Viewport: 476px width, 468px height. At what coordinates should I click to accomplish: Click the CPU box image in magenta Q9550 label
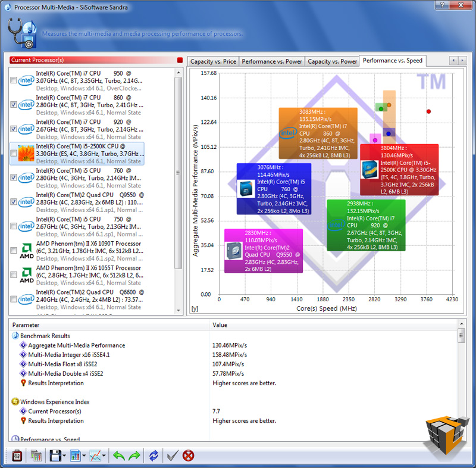coord(234,251)
